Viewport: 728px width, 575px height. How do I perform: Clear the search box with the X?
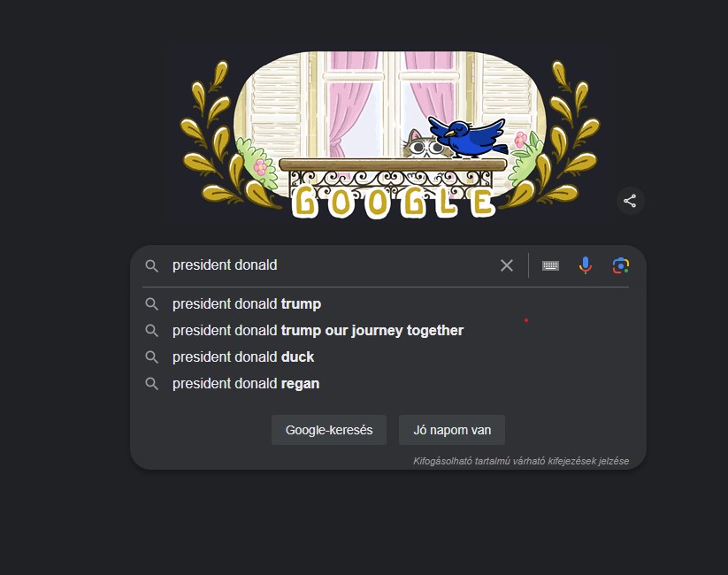point(507,265)
